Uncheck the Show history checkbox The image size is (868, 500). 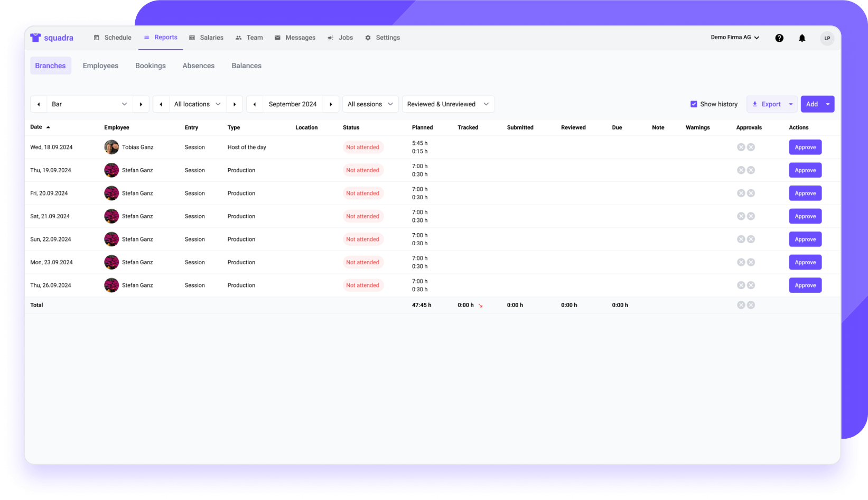(x=694, y=104)
